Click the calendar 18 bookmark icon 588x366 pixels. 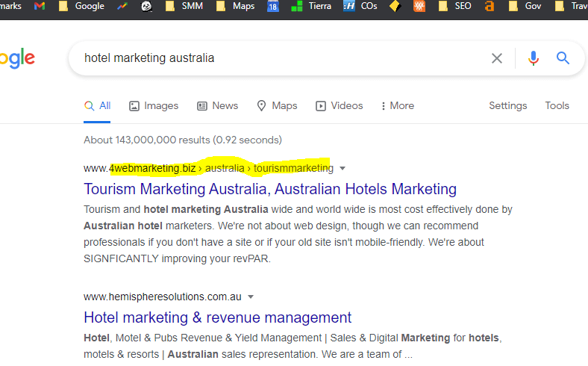pos(273,6)
